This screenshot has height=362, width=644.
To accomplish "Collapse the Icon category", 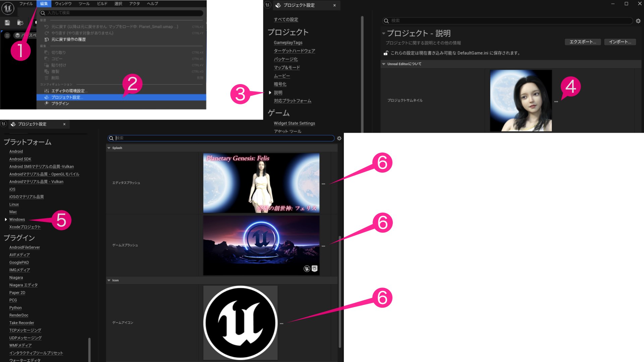I will coord(109,280).
